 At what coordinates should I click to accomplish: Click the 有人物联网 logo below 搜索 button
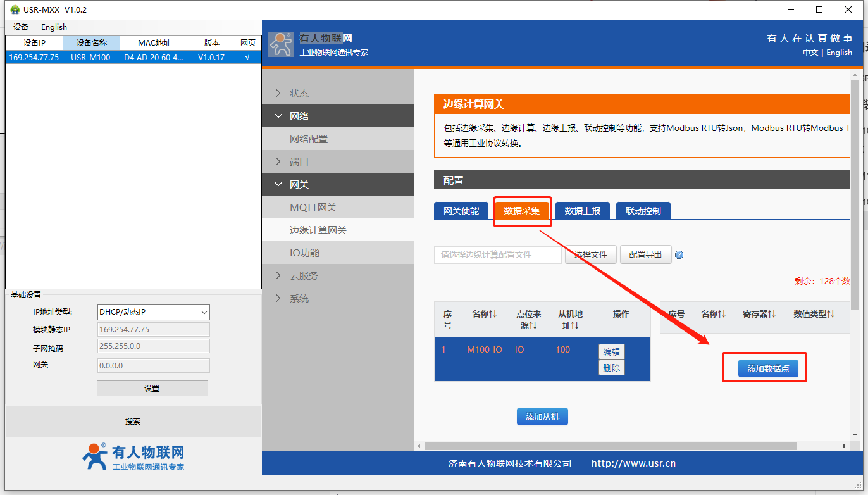click(x=133, y=457)
